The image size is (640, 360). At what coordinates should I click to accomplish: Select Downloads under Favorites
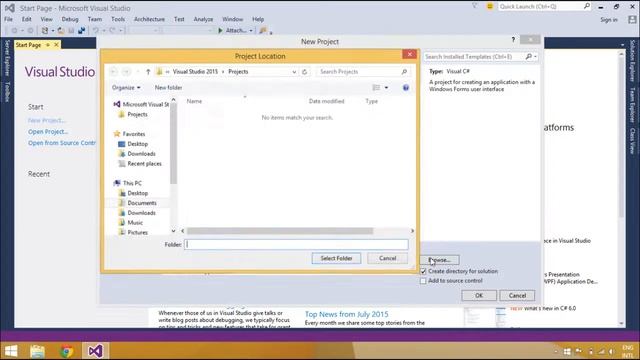coord(137,154)
